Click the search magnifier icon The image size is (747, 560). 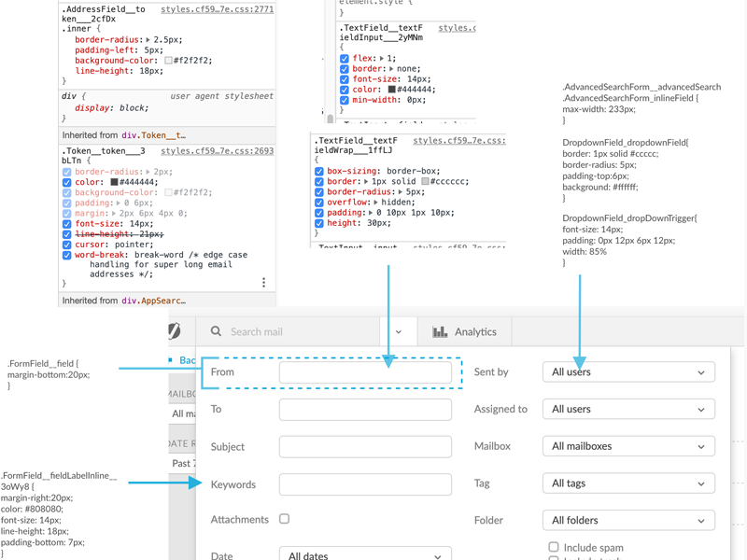[x=216, y=331]
